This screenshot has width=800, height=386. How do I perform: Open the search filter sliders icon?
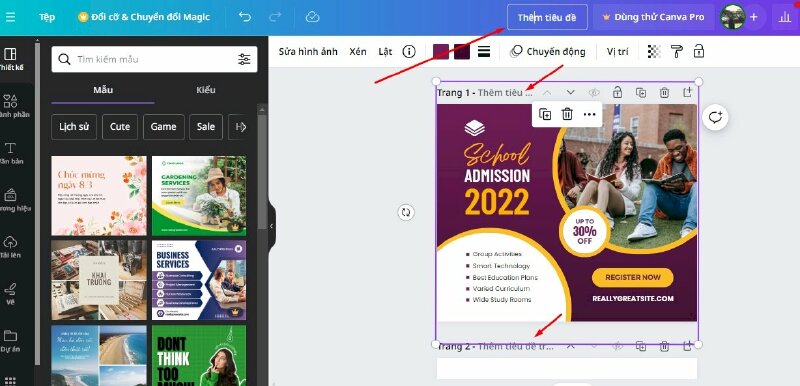pyautogui.click(x=244, y=59)
